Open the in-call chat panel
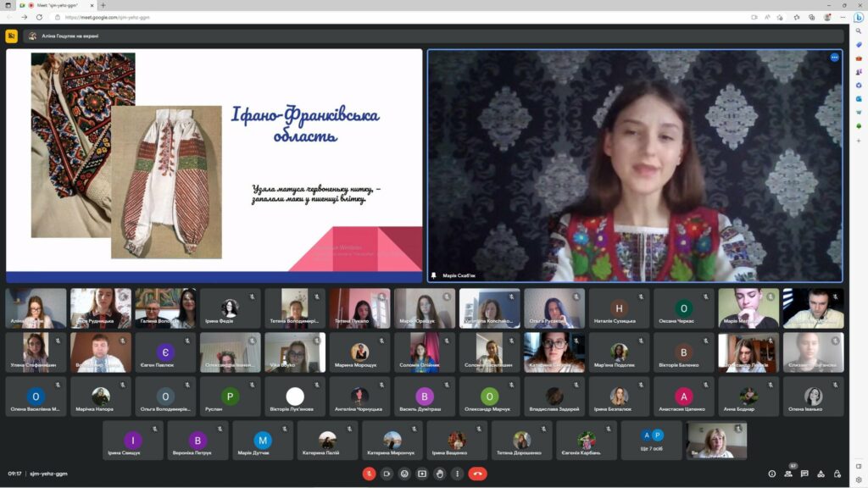The width and height of the screenshot is (868, 488). [804, 474]
